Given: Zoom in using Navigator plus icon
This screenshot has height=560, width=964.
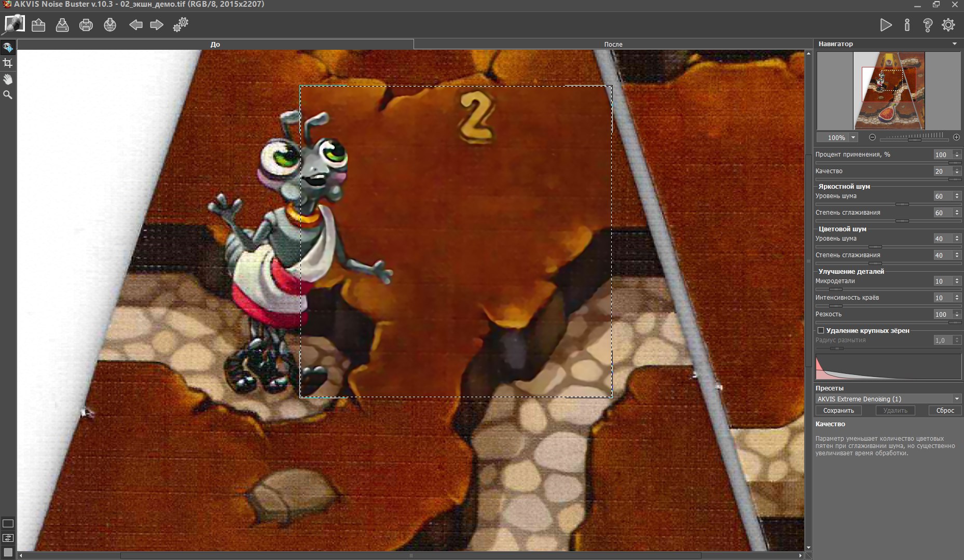Looking at the screenshot, I should coord(956,137).
